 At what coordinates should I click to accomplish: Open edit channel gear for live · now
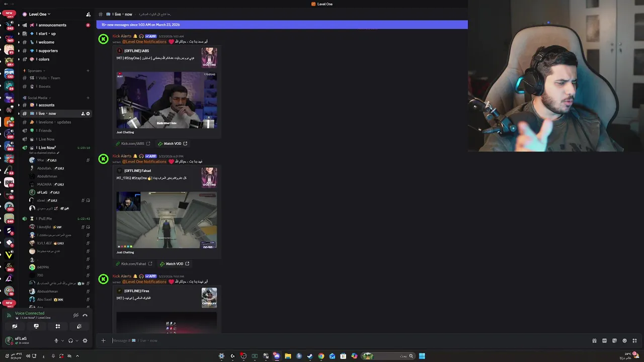coord(88,114)
